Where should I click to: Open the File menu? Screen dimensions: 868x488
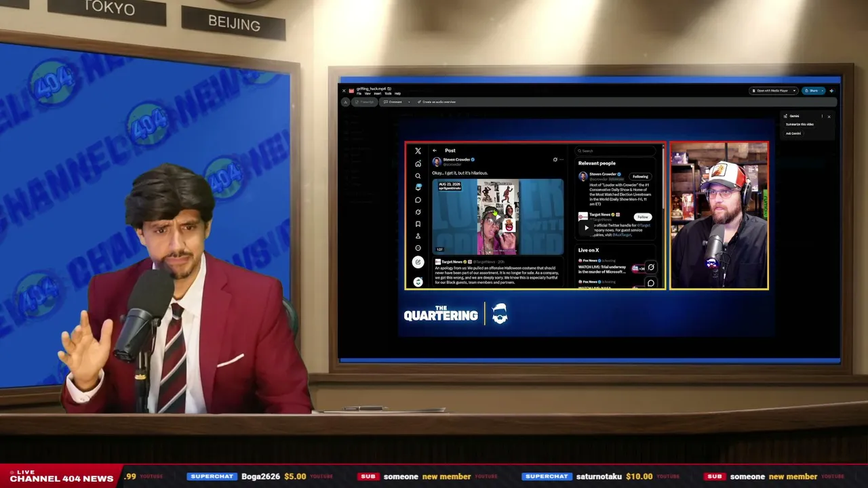point(359,94)
